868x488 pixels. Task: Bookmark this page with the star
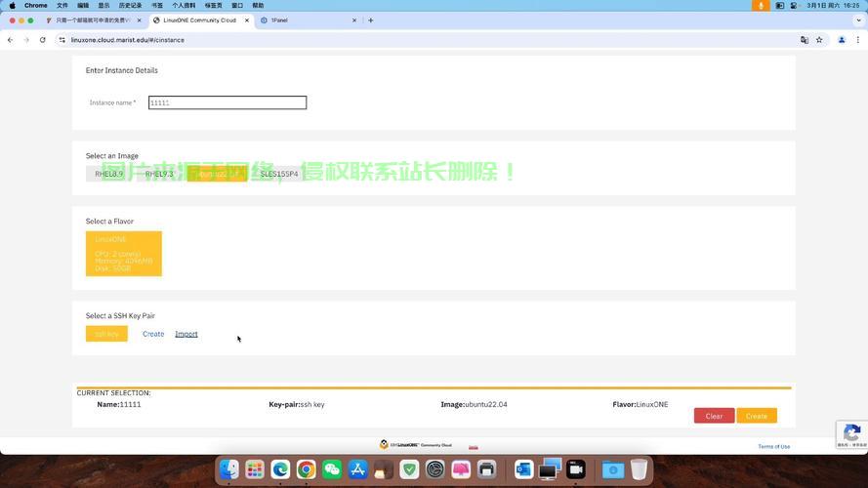(819, 40)
